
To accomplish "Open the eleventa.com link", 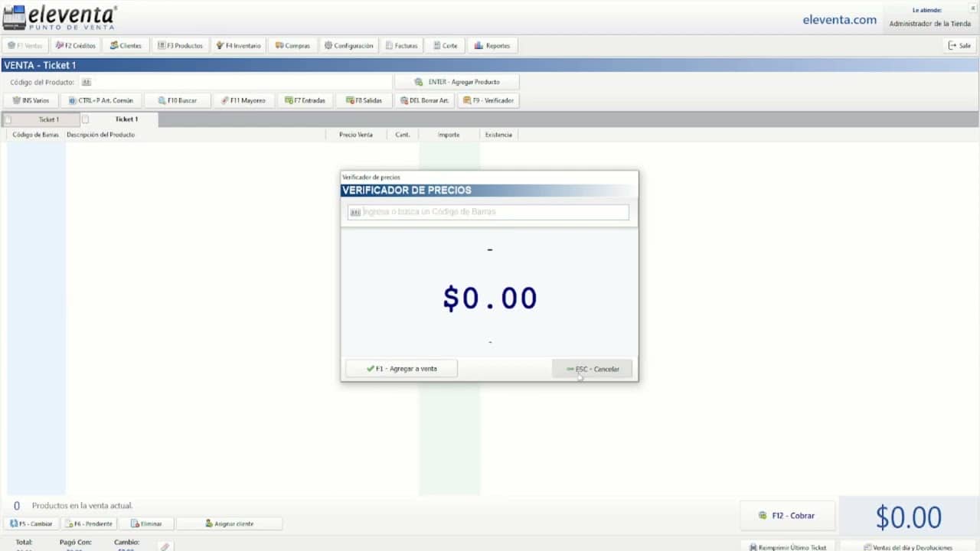I will click(x=839, y=20).
